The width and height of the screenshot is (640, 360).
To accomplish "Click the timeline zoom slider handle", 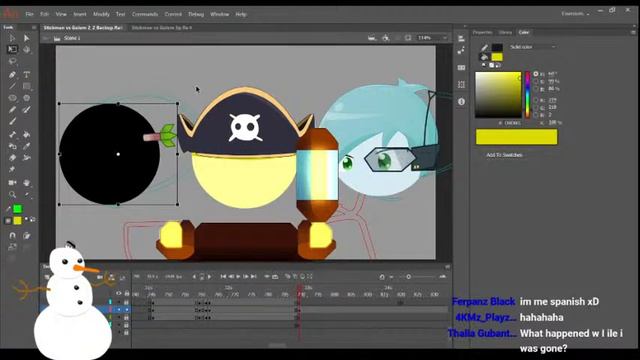I will click(408, 277).
